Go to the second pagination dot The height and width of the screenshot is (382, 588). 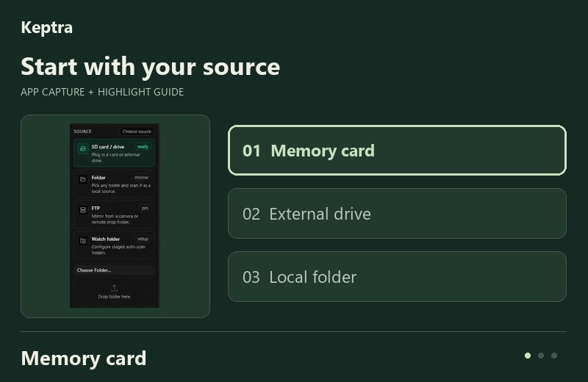coord(541,356)
